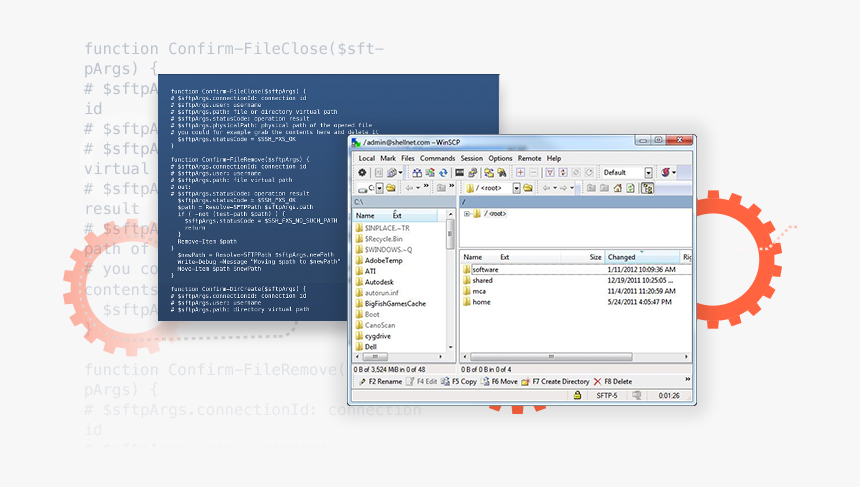Click the local Back arrow
Viewport: 860px width, 487px height.
[x=409, y=188]
